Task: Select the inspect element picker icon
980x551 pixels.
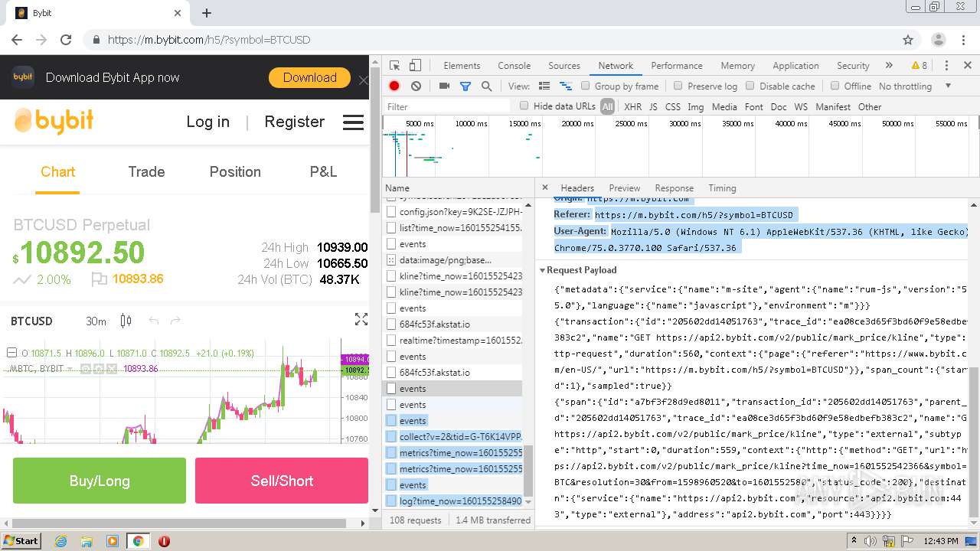Action: click(x=394, y=66)
